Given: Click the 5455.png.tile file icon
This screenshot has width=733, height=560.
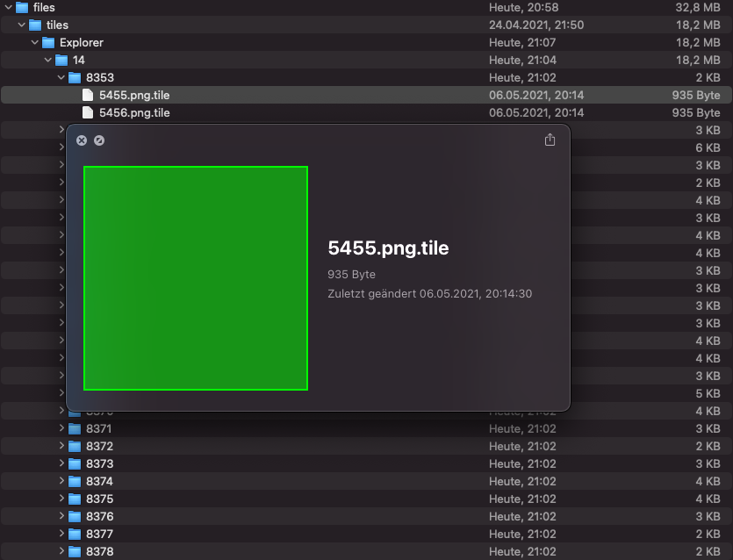Looking at the screenshot, I should click(x=88, y=95).
